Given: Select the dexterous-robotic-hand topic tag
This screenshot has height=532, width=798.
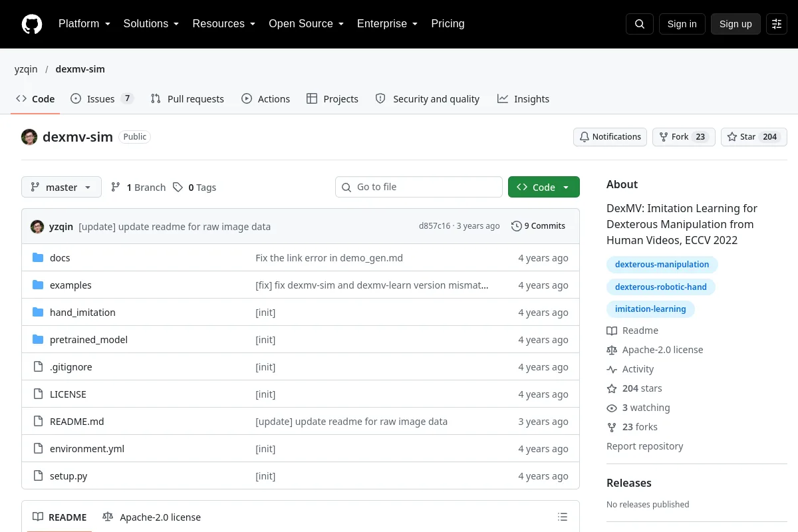Looking at the screenshot, I should pos(661,287).
